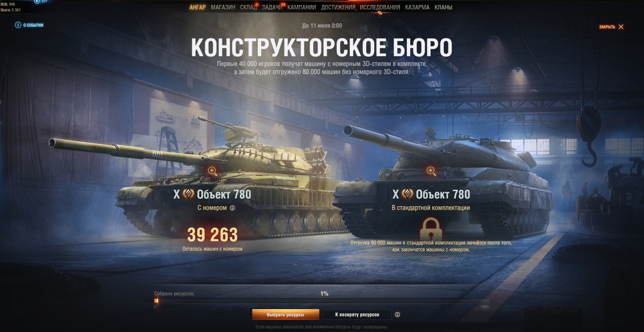Image resolution: width=644 pixels, height=332 pixels.
Task: Go to the Склад tab
Action: (248, 8)
